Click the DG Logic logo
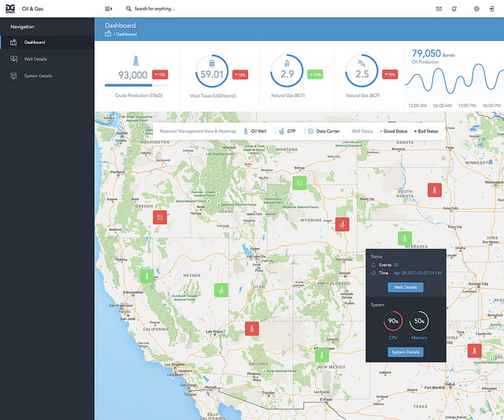This screenshot has width=504, height=420. [x=10, y=9]
